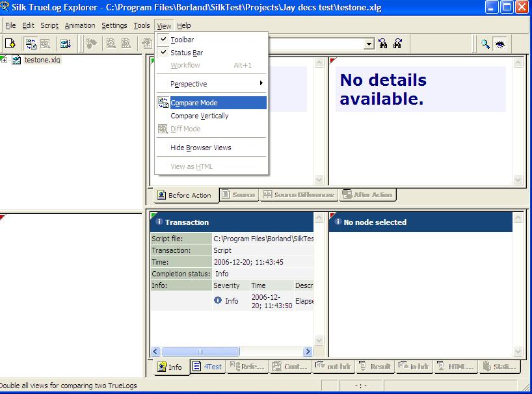Click the Elapse description table cell
532x394 pixels.
(x=304, y=301)
